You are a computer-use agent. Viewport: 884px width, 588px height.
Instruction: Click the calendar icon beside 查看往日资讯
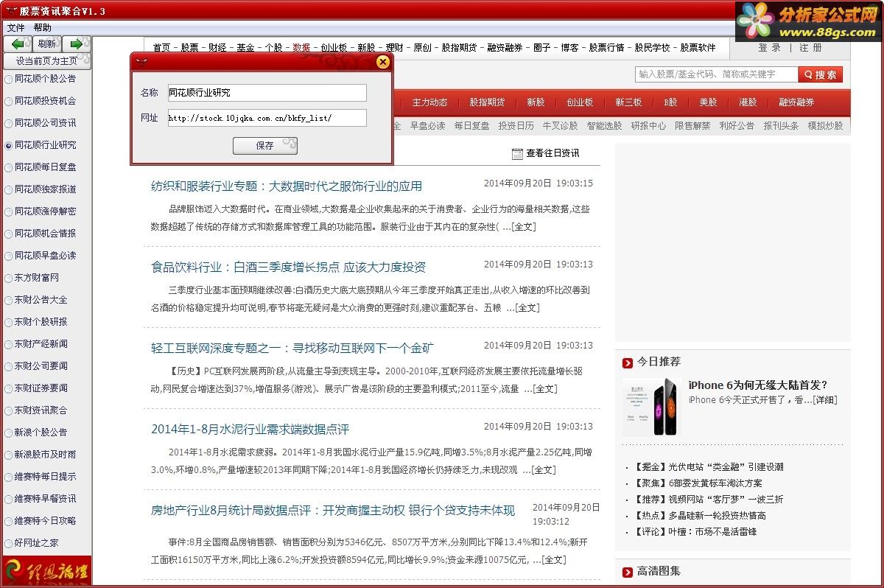coord(517,153)
